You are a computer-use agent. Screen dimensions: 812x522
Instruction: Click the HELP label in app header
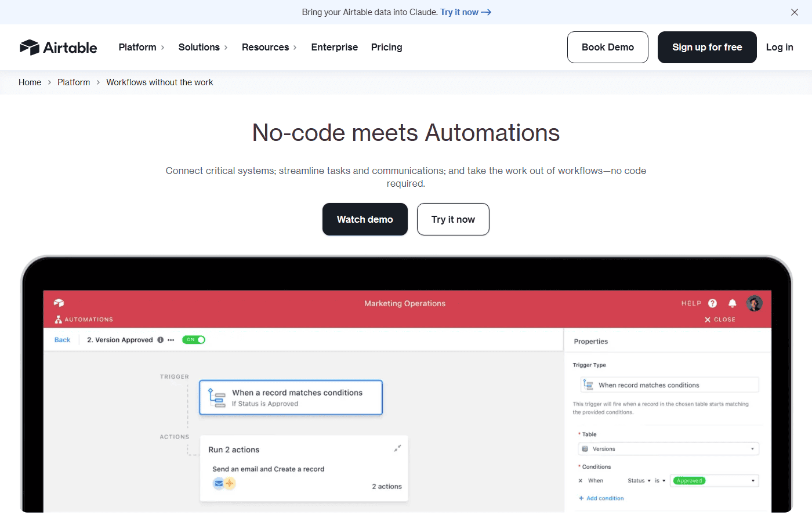691,303
